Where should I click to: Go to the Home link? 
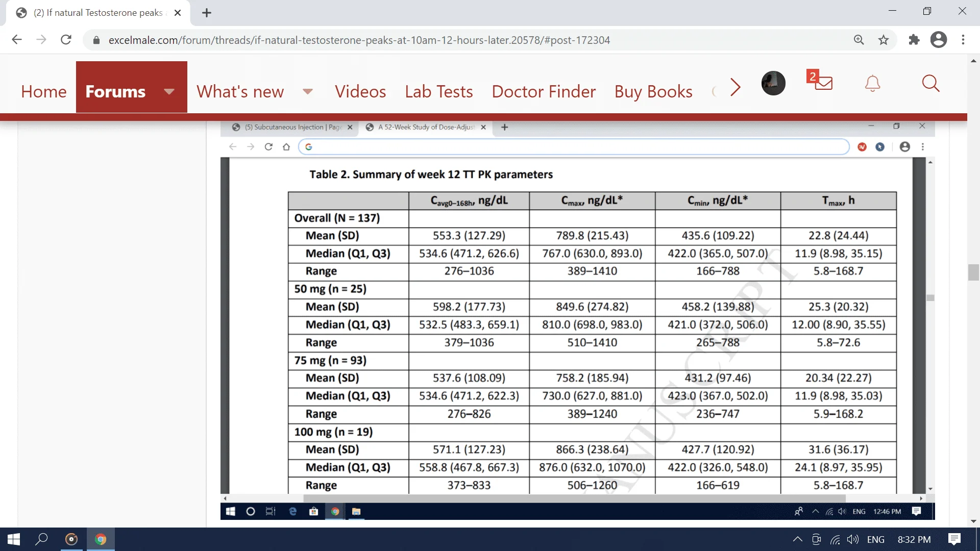click(x=44, y=92)
